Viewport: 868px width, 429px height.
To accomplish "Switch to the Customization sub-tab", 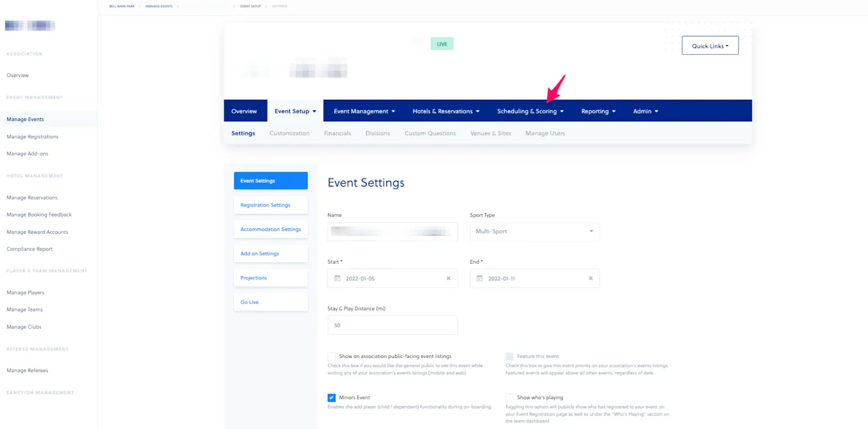I will pos(290,133).
